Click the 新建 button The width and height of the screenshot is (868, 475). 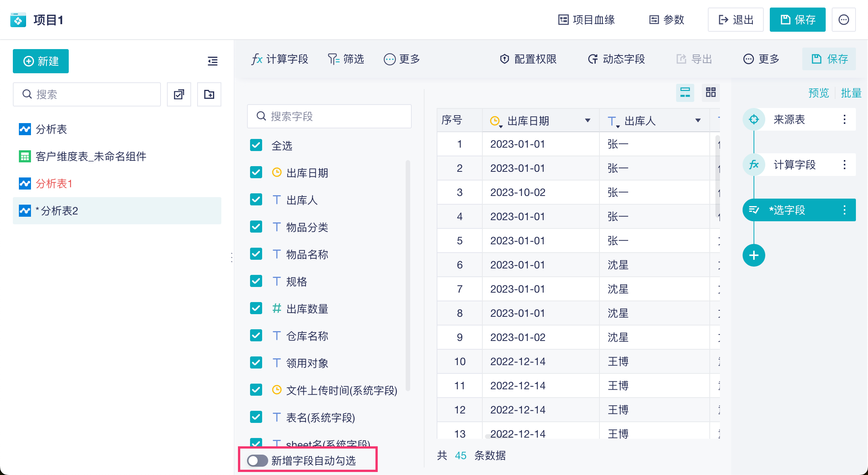41,61
